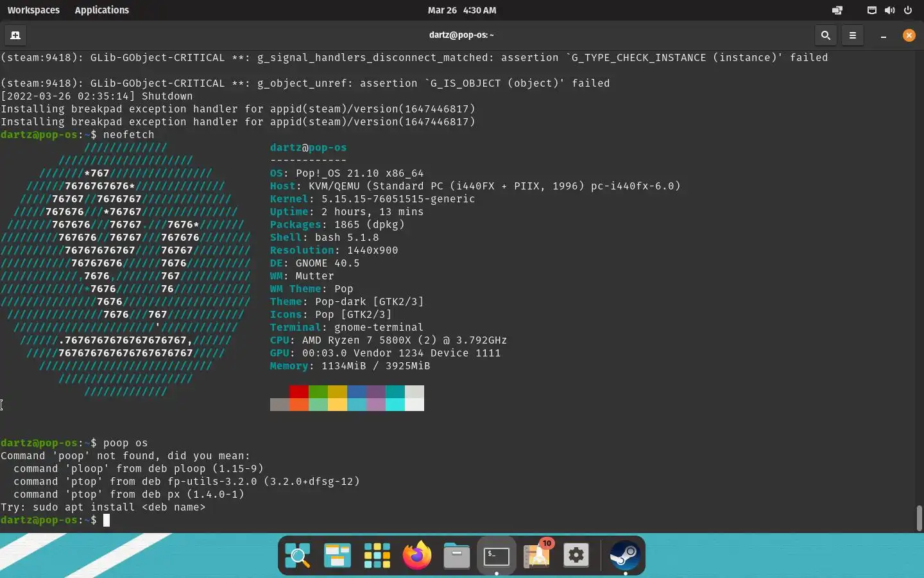Viewport: 924px width, 578px height.
Task: Click the dartz@pop-os neofetch header text
Action: click(309, 148)
